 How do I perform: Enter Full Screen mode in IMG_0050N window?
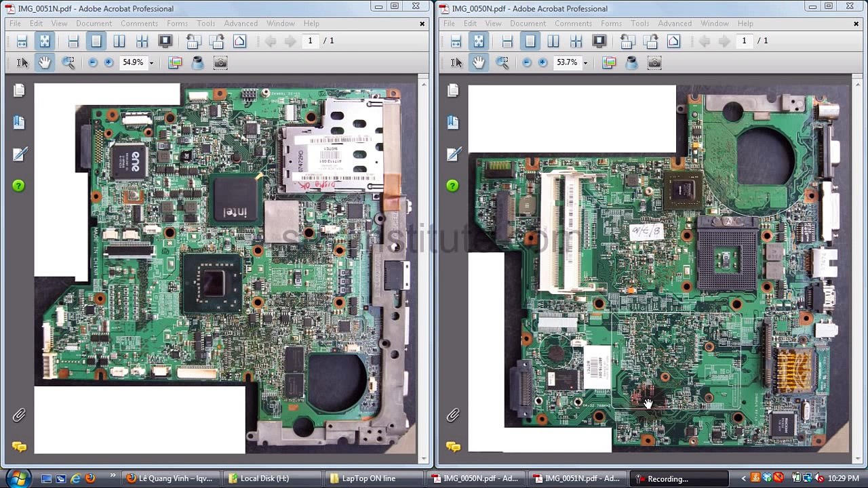point(599,41)
